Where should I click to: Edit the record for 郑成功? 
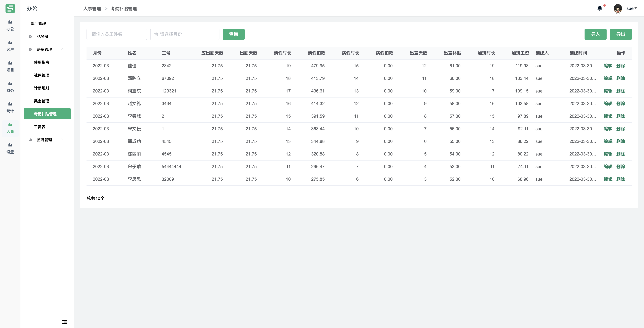coord(608,141)
